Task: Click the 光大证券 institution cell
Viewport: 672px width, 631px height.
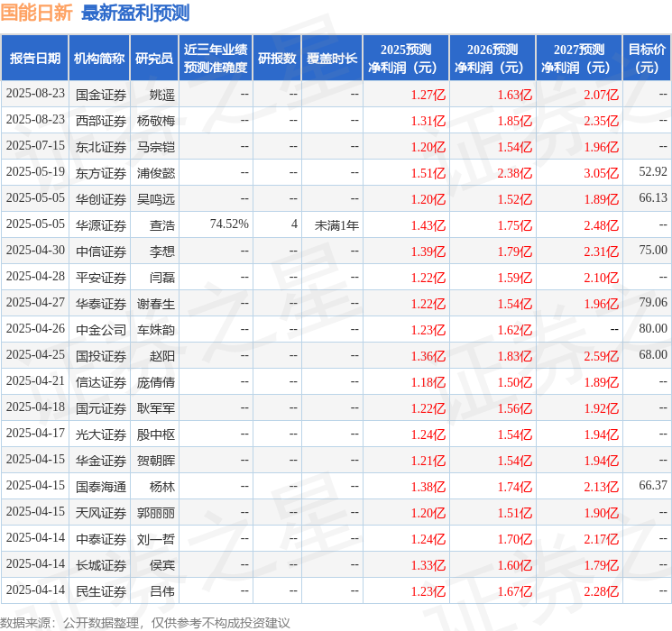Action: pyautogui.click(x=101, y=434)
